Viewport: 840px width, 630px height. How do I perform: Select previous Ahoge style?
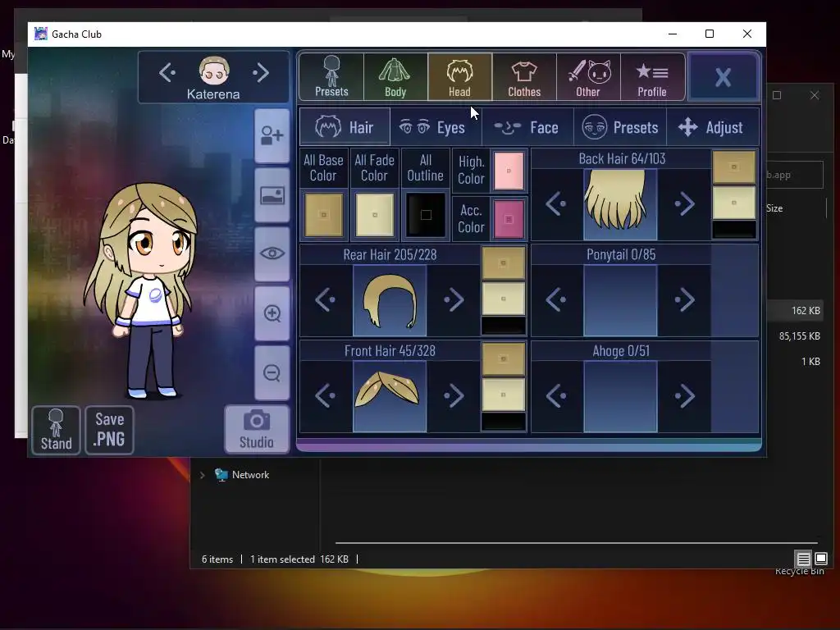tap(556, 396)
